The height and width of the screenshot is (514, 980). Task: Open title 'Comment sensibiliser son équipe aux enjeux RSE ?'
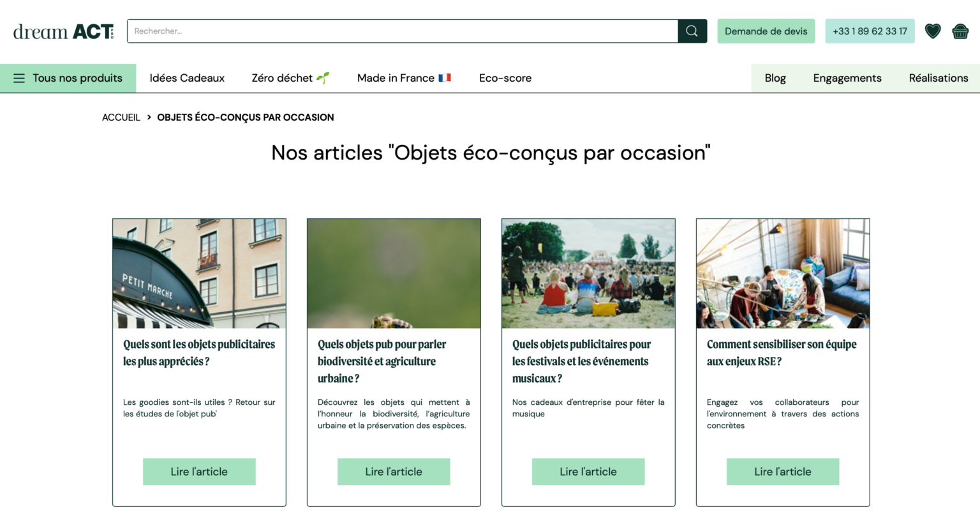pyautogui.click(x=782, y=352)
